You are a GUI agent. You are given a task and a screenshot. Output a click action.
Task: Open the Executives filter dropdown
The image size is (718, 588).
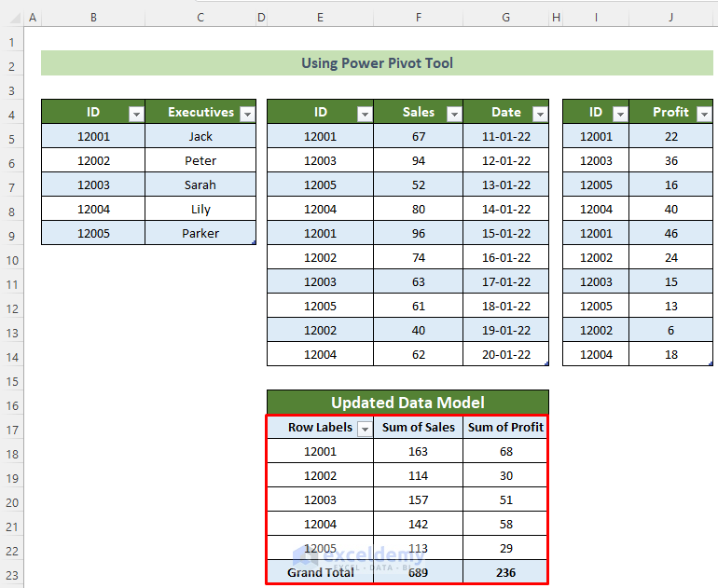pos(247,114)
